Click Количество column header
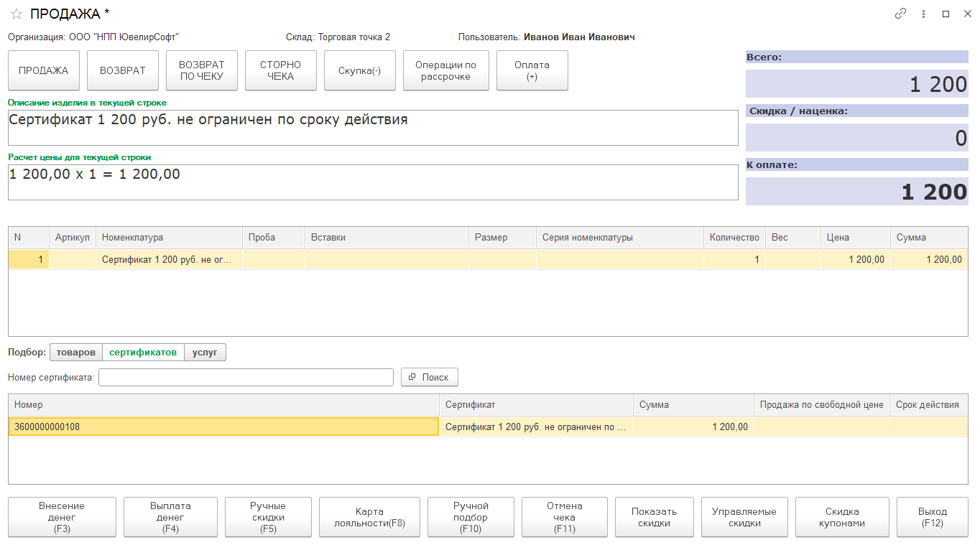The image size is (980, 545). coord(734,238)
